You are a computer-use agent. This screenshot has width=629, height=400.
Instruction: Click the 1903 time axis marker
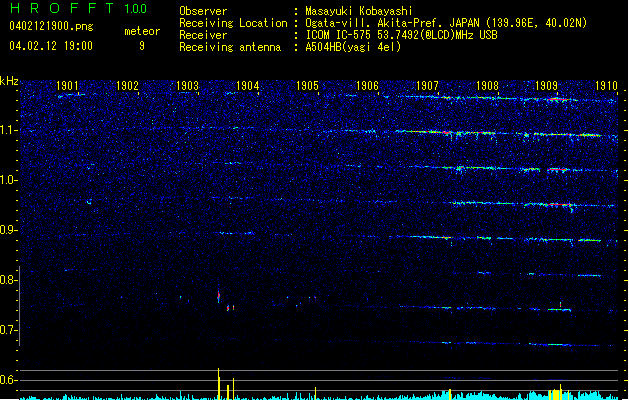tap(187, 85)
